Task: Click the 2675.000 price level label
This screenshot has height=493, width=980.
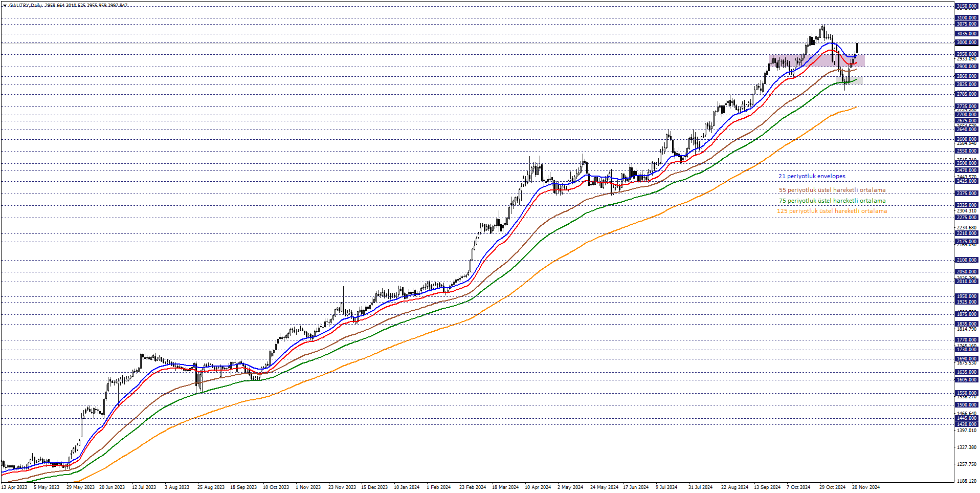Action: click(x=966, y=121)
